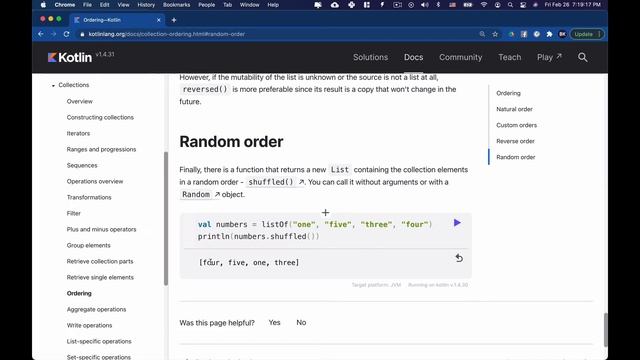Open the Community navigation item
The width and height of the screenshot is (640, 360).
(x=460, y=58)
